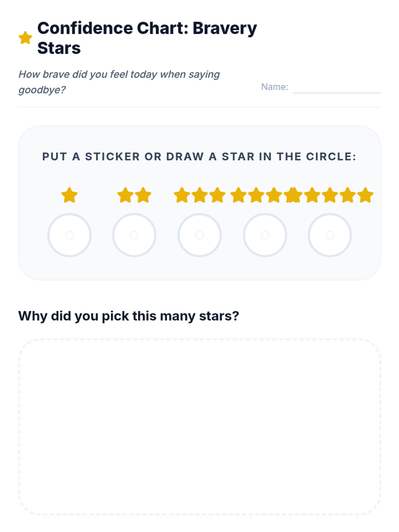399x532 pixels.
Task: Select the fifth circle for five stars
Action: tap(330, 235)
